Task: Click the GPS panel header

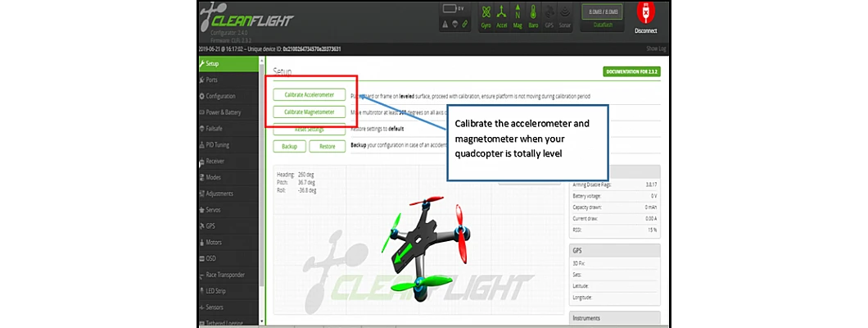Action: tap(614, 250)
